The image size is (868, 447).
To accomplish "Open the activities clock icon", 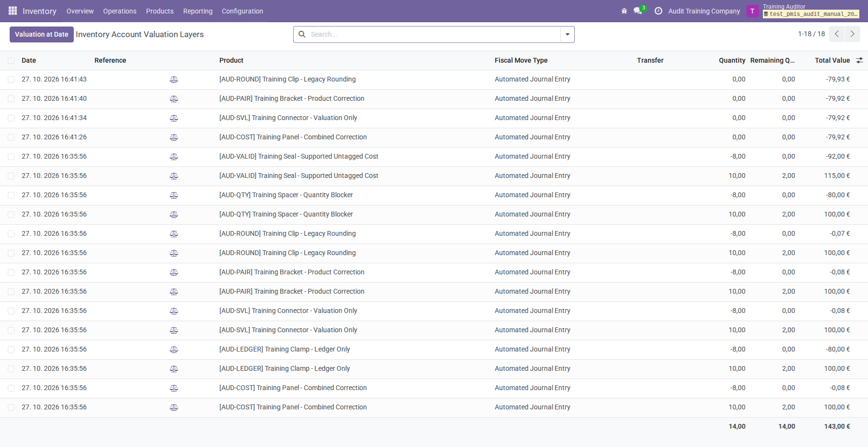I will pos(658,11).
